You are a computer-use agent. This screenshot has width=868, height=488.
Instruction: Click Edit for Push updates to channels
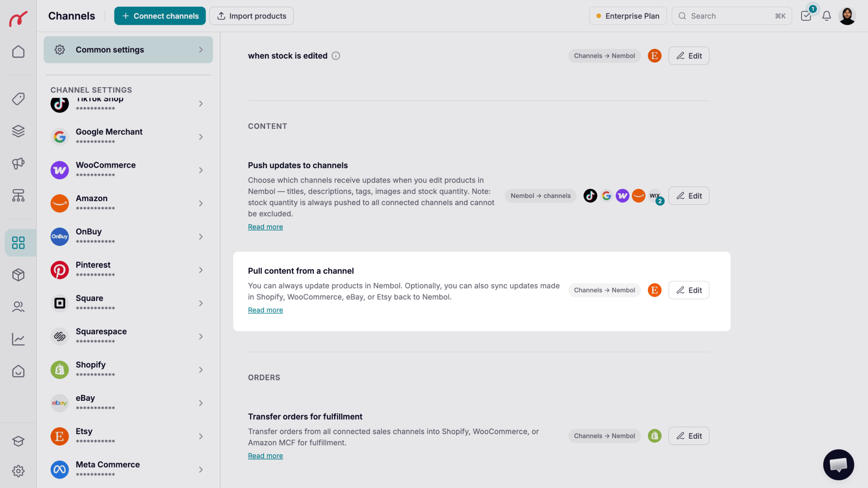(x=689, y=196)
